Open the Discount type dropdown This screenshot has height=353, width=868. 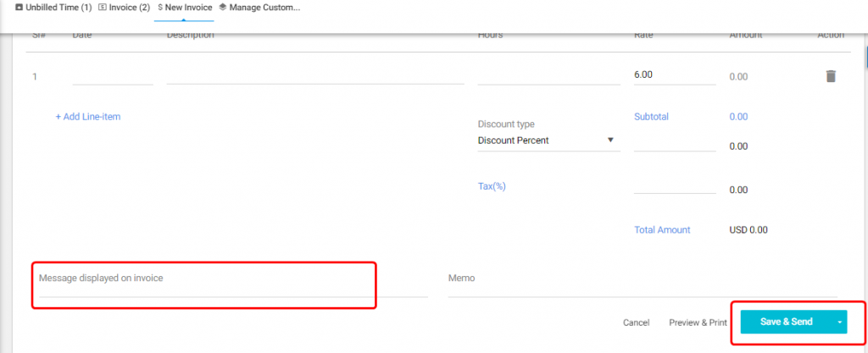[548, 141]
